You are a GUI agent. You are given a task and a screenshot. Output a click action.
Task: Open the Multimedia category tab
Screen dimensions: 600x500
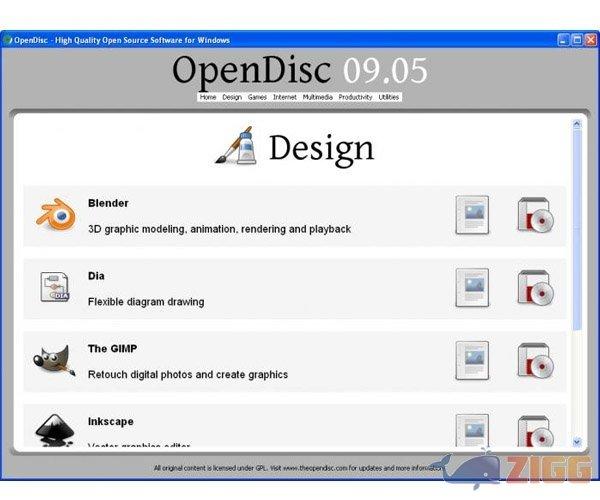[x=317, y=97]
